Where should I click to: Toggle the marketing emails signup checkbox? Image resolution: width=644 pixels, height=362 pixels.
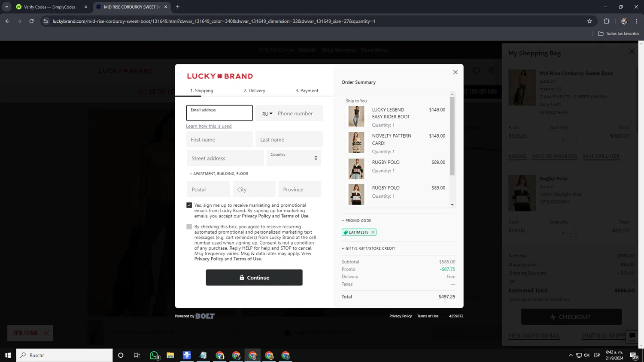(189, 205)
